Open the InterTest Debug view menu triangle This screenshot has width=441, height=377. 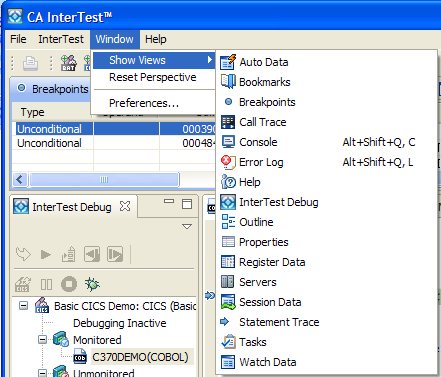click(187, 227)
